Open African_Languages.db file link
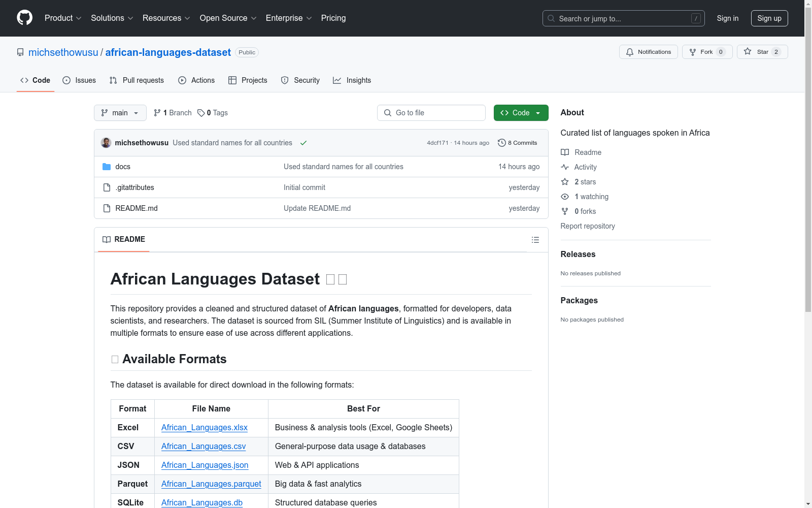Viewport: 812px width, 508px height. 202,503
